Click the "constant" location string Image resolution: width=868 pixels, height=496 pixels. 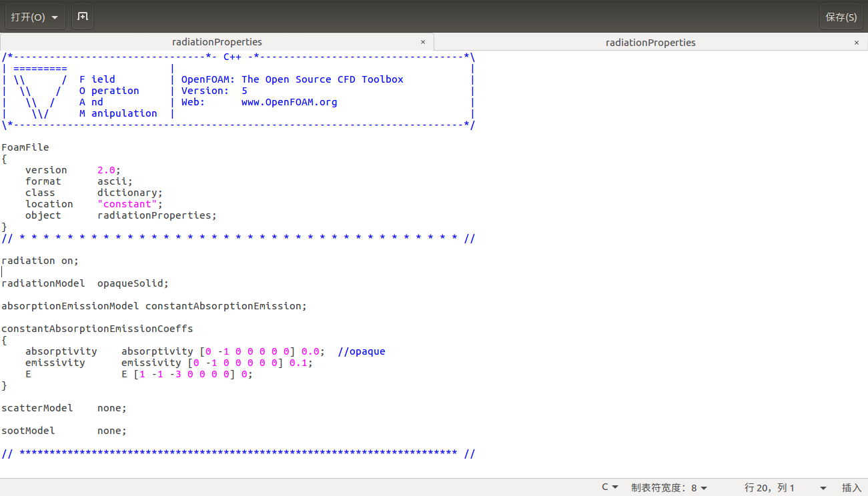[127, 204]
